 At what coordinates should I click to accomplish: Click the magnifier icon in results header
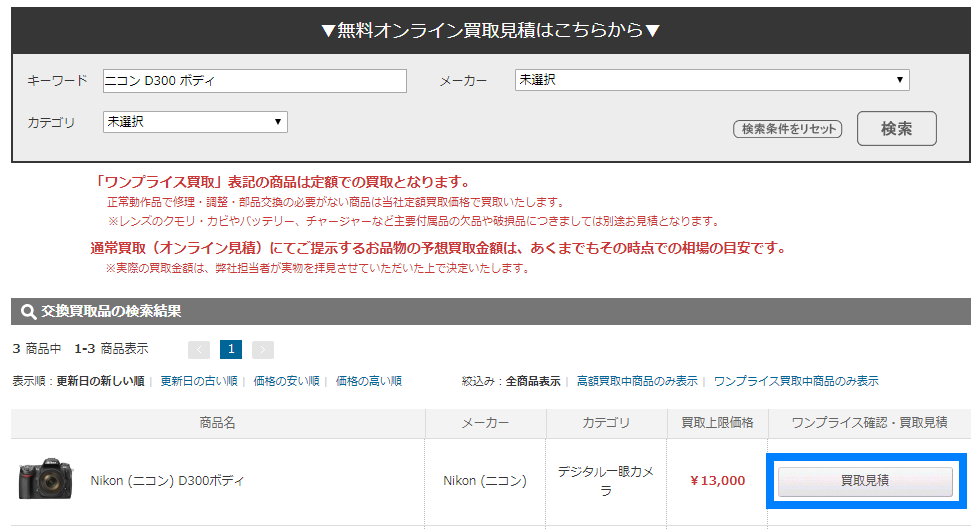28,311
